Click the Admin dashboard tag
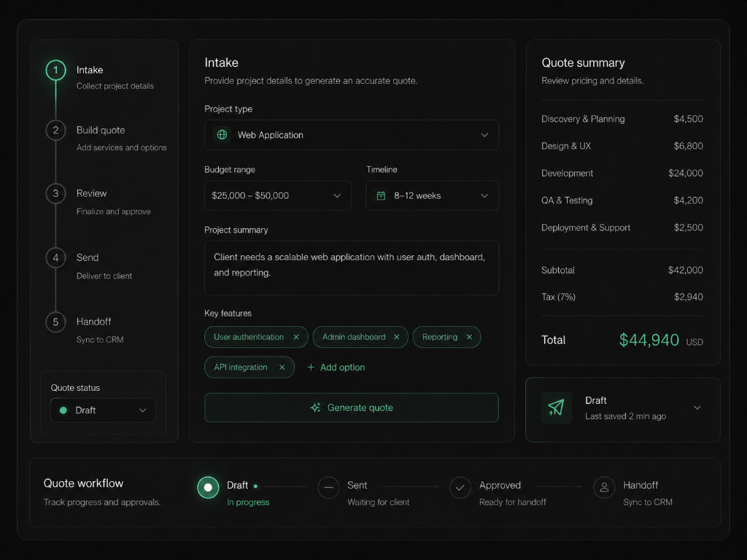The height and width of the screenshot is (560, 747). point(360,337)
